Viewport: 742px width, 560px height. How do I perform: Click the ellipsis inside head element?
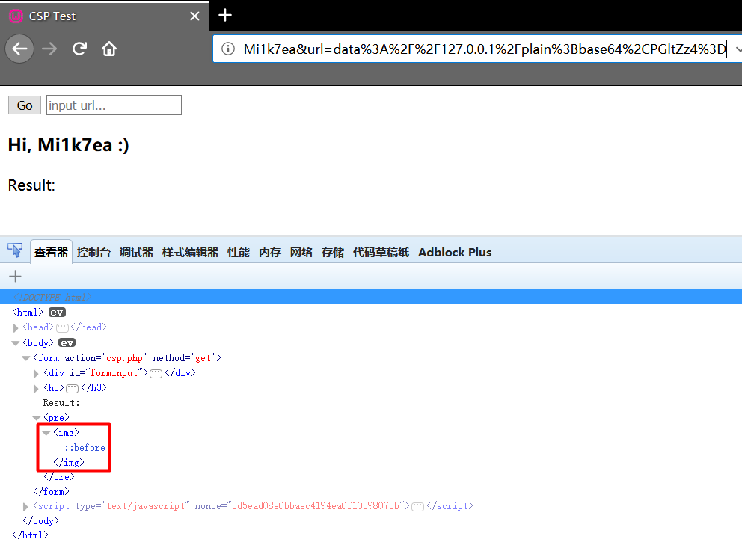pyautogui.click(x=62, y=327)
